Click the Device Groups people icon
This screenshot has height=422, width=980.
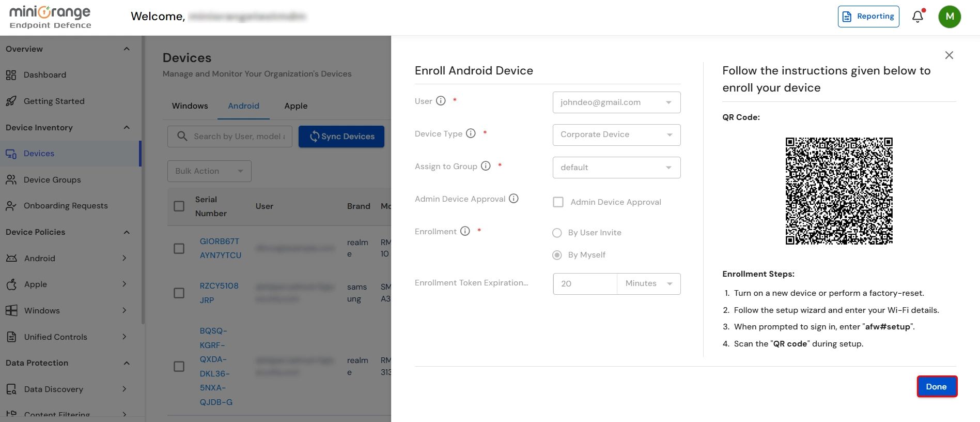[11, 180]
